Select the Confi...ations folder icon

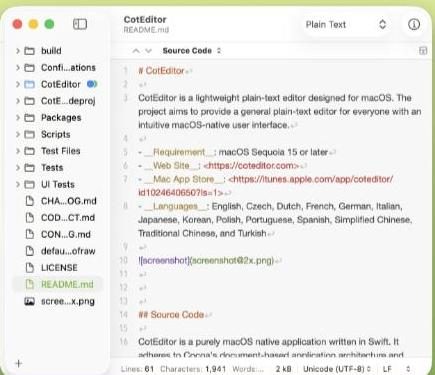point(30,67)
